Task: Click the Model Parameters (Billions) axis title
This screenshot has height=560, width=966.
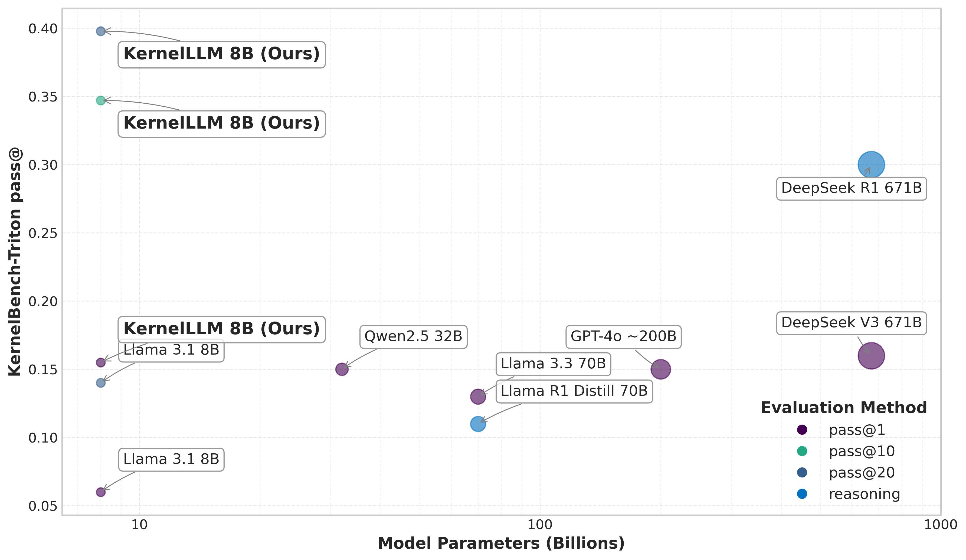Action: (501, 543)
